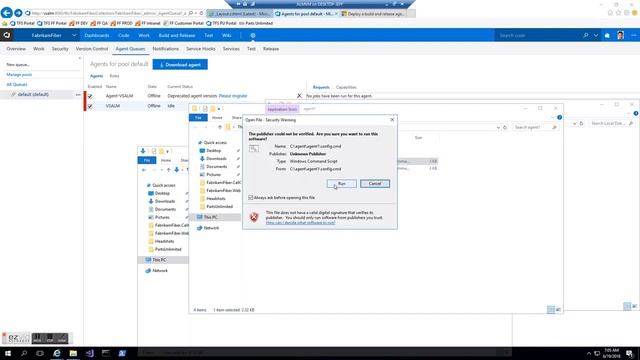Open File tab in the rear Explorer window
This screenshot has height=360, width=640.
147,160
